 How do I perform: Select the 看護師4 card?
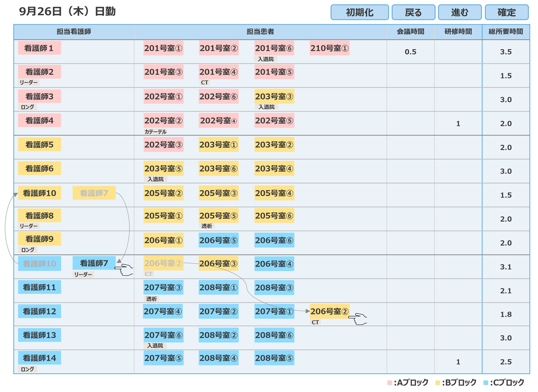(x=40, y=120)
